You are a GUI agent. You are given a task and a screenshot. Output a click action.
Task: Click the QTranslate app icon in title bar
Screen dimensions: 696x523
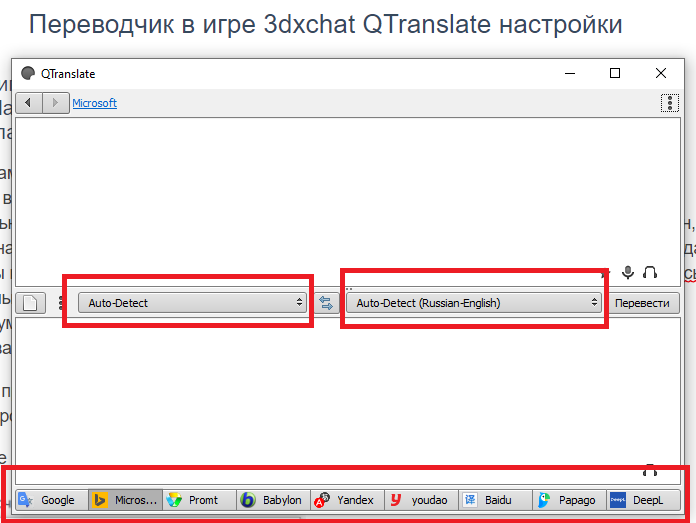(28, 73)
